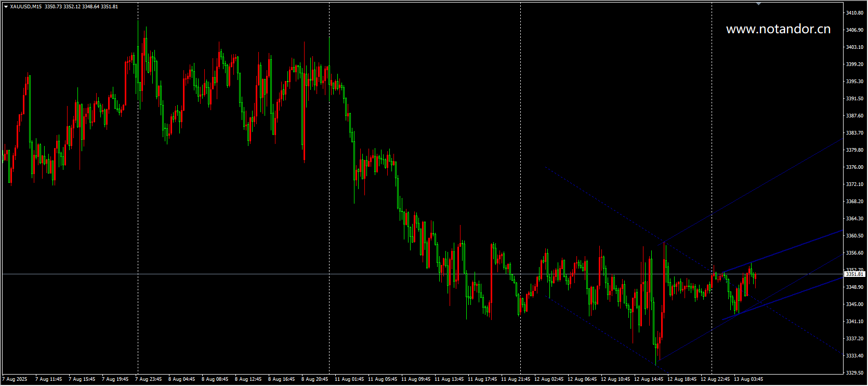
Task: Click the 3345.00 price axis label
Action: tap(854, 304)
